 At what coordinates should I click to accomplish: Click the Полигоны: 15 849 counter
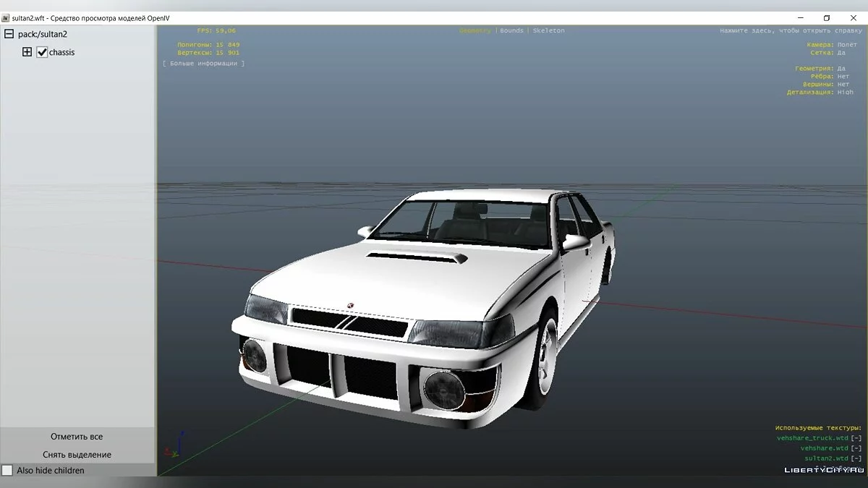point(208,45)
